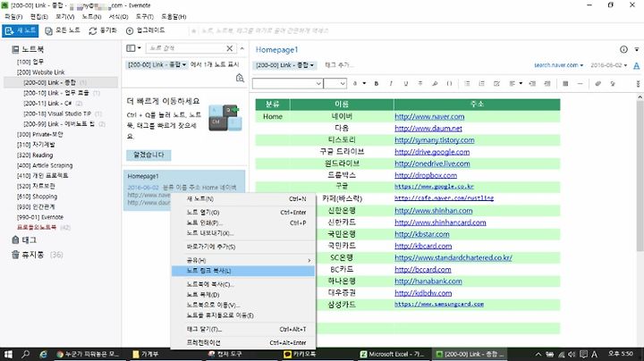Open the notebook selector above the note list
The image size is (644, 361).
tap(157, 65)
